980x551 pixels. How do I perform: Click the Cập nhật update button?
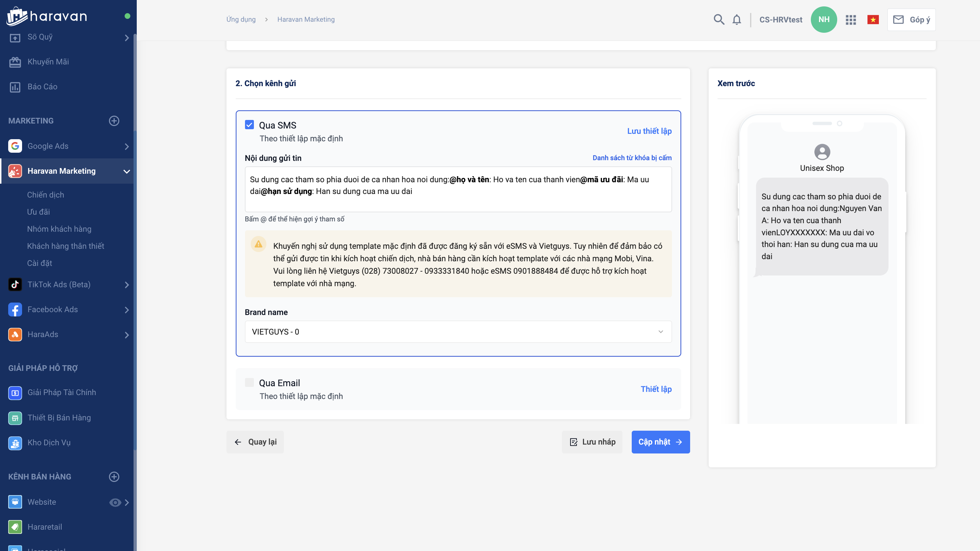[661, 442]
